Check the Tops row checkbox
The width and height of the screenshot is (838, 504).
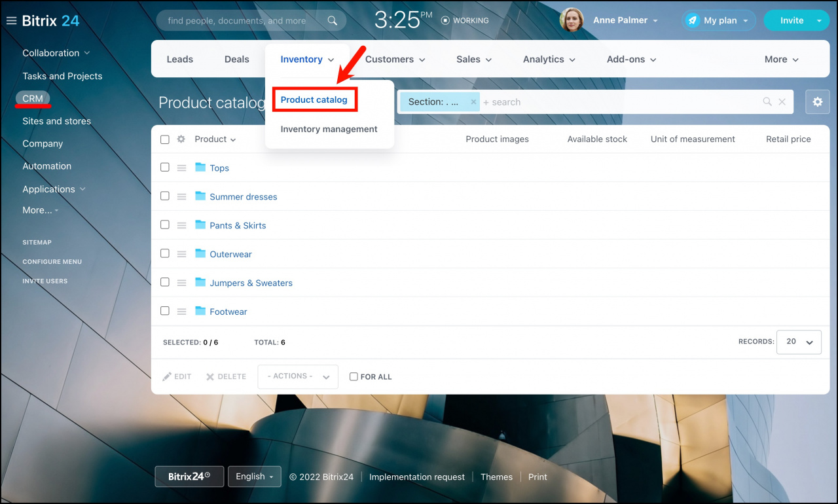click(x=165, y=168)
